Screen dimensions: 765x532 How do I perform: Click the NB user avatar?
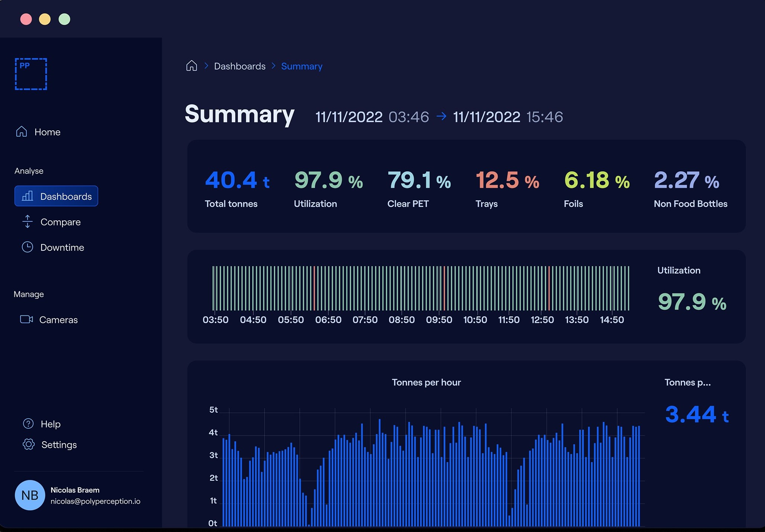pyautogui.click(x=30, y=495)
